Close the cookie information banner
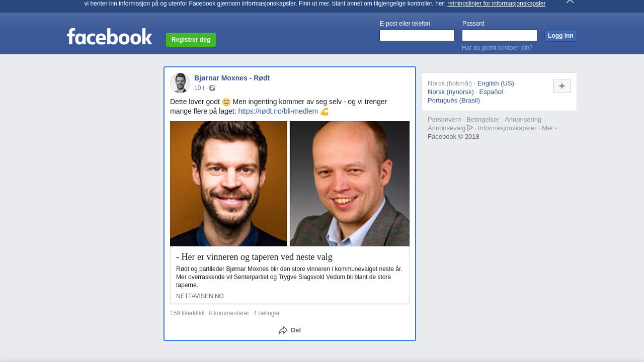Viewport: 644px width, 362px height. tap(570, 2)
